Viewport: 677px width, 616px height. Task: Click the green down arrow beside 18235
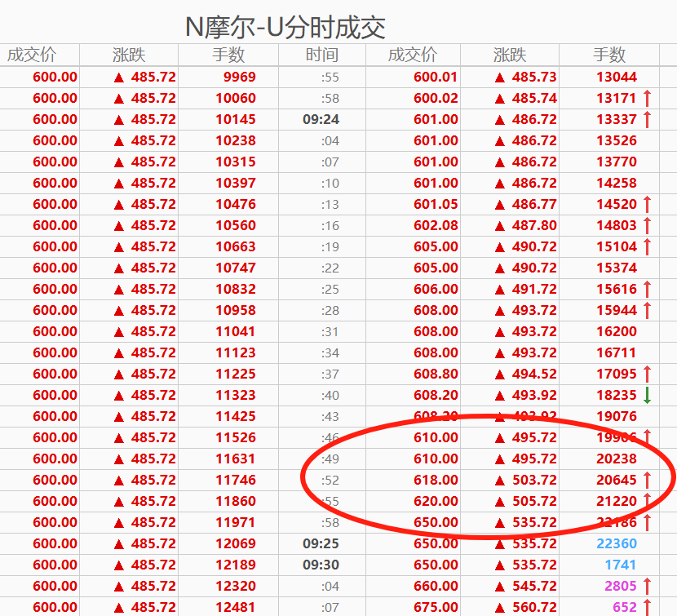tap(647, 395)
